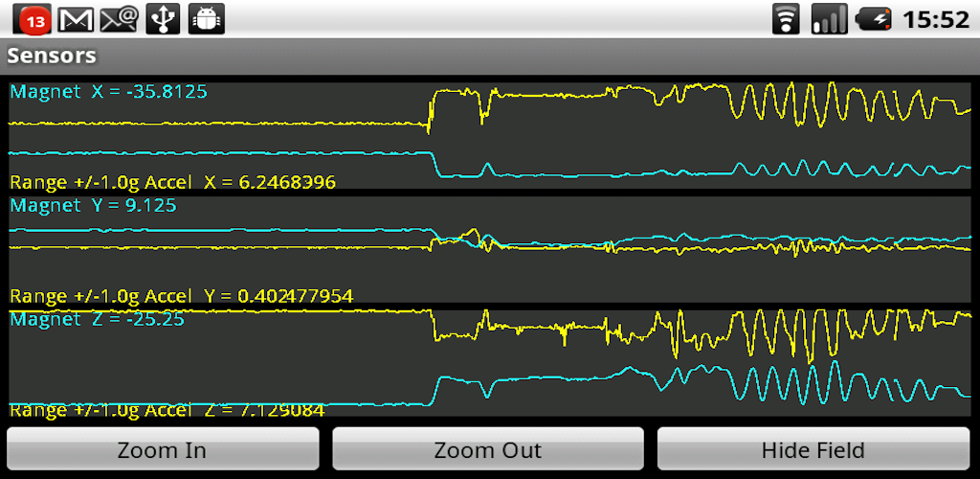Tap the 15:52 clock
This screenshot has width=980, height=479.
(x=936, y=19)
